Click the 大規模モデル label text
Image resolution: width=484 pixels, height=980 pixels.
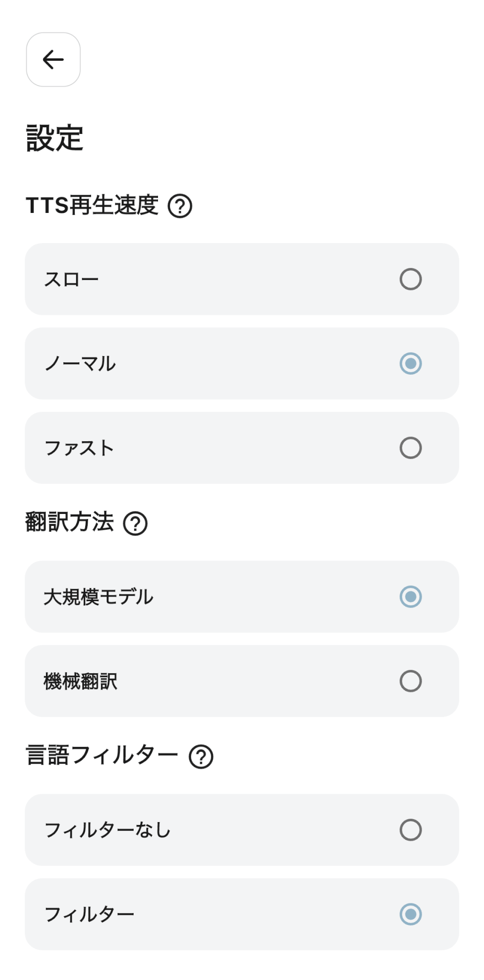(98, 597)
